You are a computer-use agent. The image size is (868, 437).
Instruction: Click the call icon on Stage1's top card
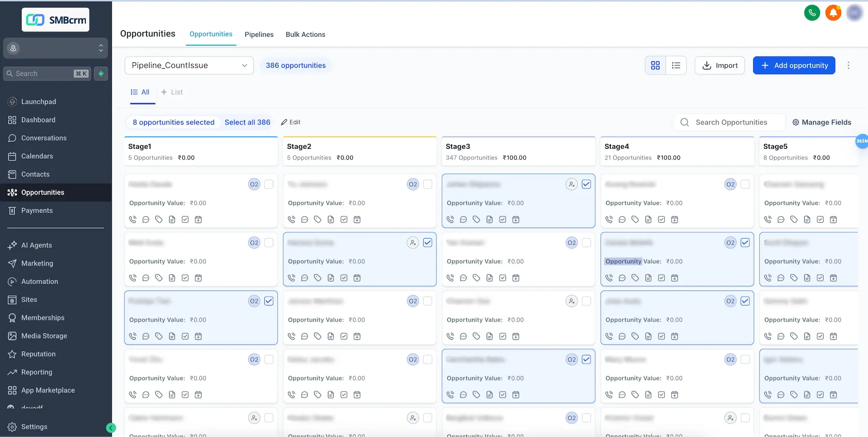133,219
